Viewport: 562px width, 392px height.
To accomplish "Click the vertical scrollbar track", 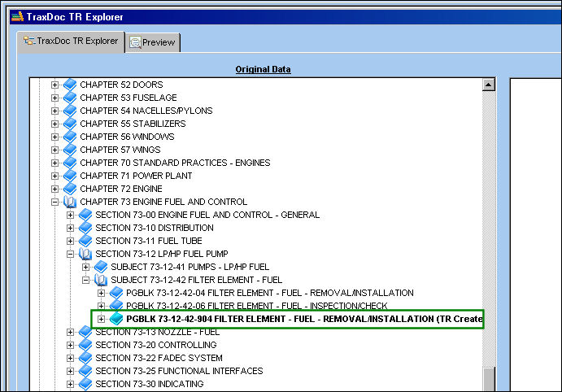I will point(489,229).
